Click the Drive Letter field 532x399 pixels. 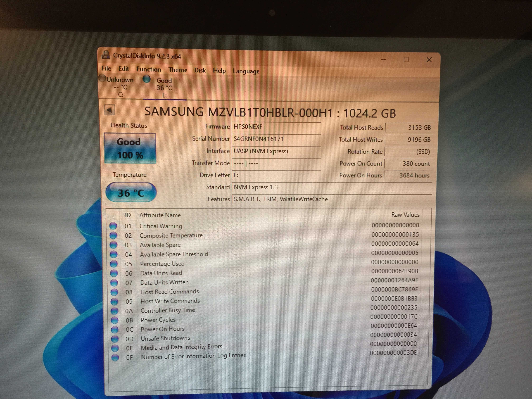(x=276, y=175)
